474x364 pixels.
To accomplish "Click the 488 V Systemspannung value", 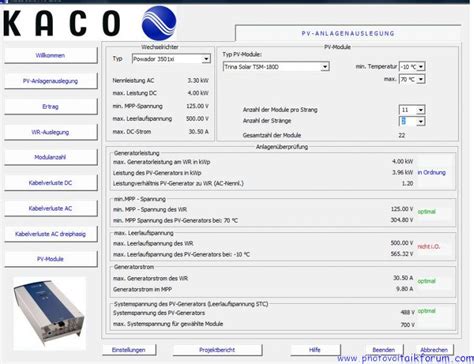I will (407, 313).
